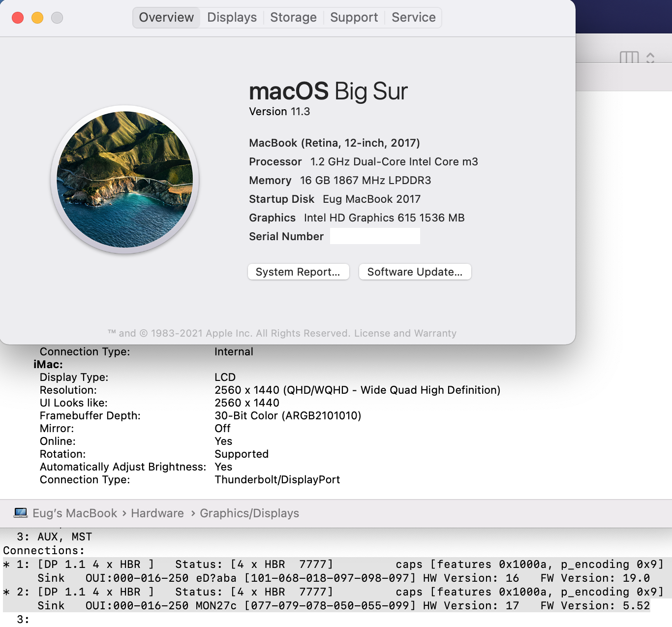Viewport: 672px width, 627px height.
Task: Select Graphics/Displays in the path bar
Action: click(249, 513)
